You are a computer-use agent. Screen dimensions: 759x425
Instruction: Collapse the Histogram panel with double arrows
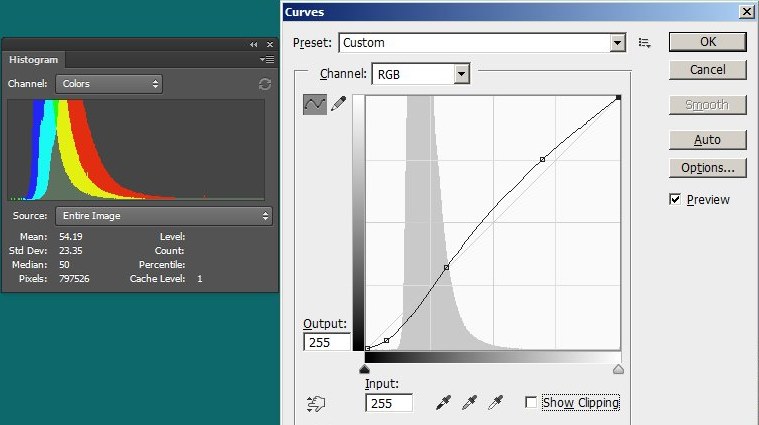tap(254, 45)
